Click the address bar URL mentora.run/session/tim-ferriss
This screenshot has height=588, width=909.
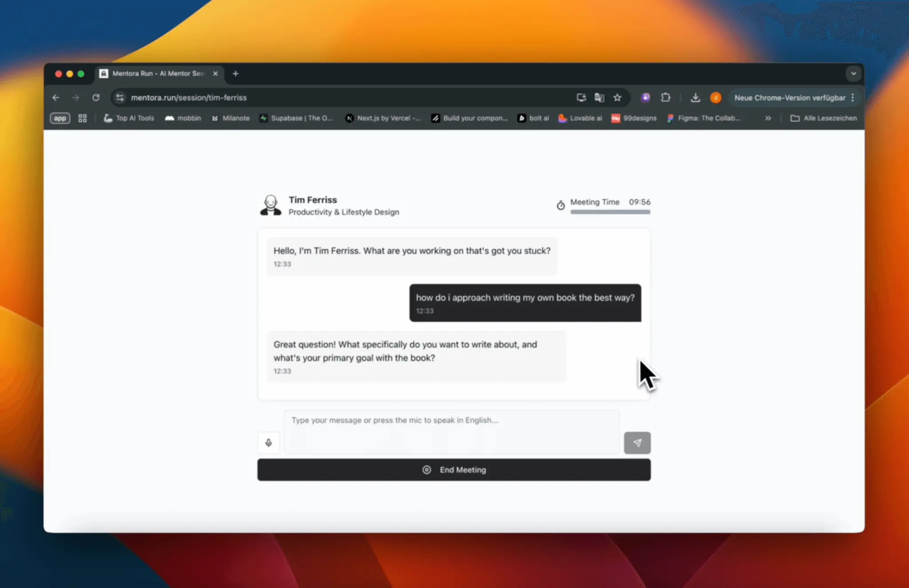(189, 98)
